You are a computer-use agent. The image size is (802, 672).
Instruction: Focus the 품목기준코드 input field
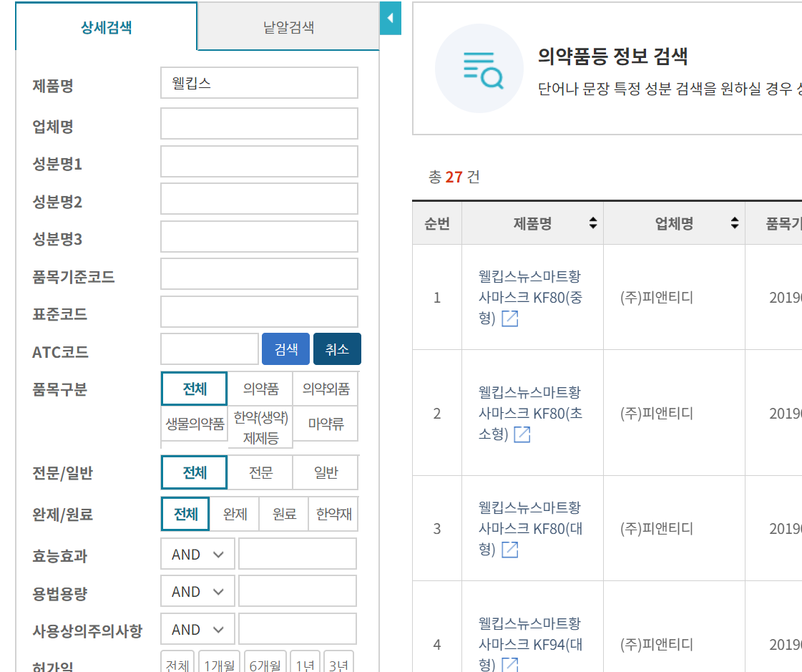coord(259,274)
